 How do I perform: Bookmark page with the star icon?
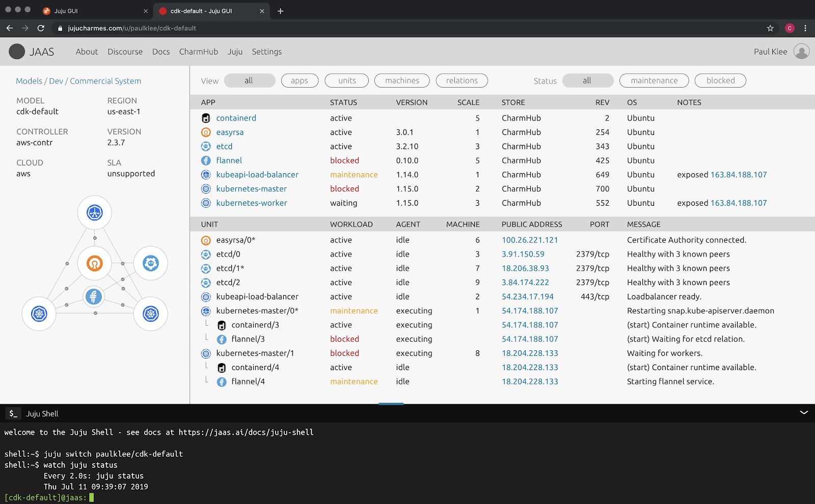[770, 29]
